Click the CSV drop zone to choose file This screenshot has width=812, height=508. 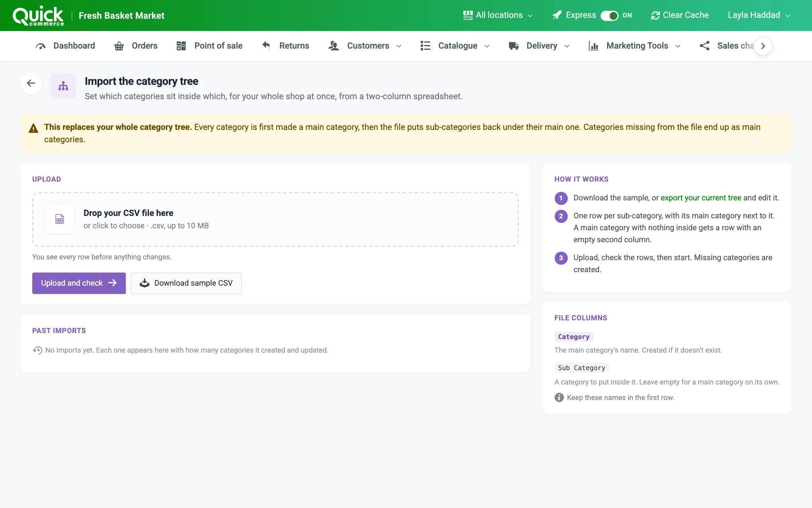click(x=275, y=220)
